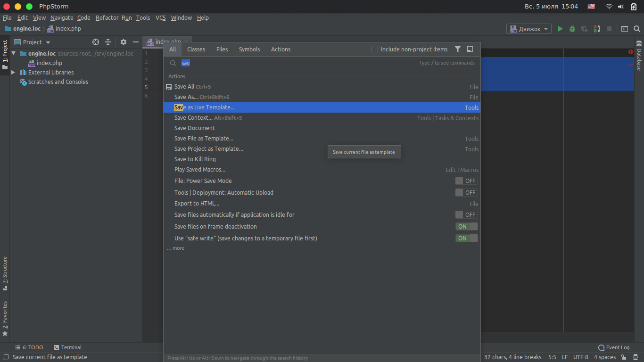Click Run with Coverage icon
Viewport: 644px width, 362px height.
point(585,29)
